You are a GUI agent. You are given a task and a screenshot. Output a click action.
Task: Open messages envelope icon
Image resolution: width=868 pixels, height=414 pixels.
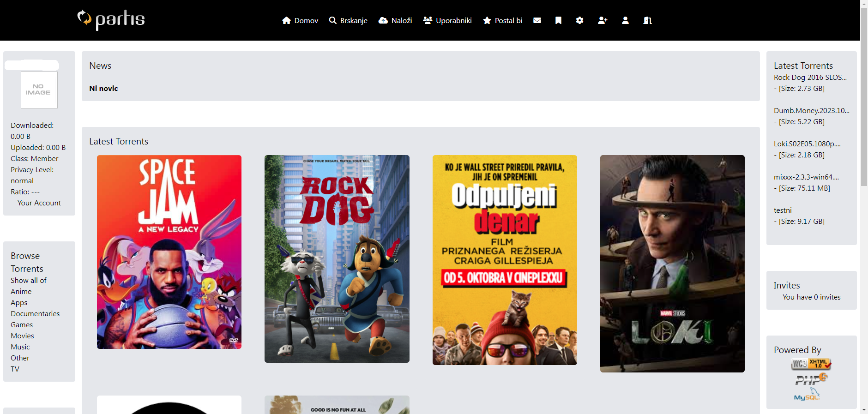click(x=537, y=20)
